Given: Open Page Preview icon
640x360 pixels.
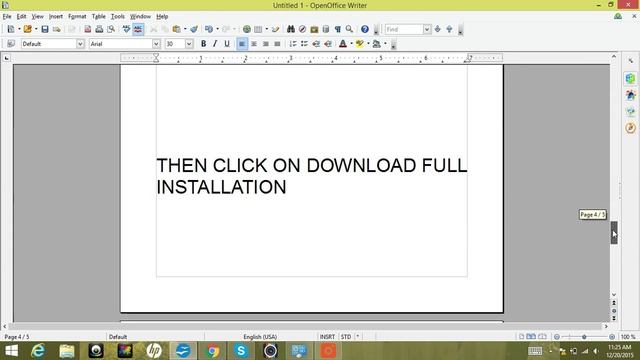Looking at the screenshot, I should [111, 29].
